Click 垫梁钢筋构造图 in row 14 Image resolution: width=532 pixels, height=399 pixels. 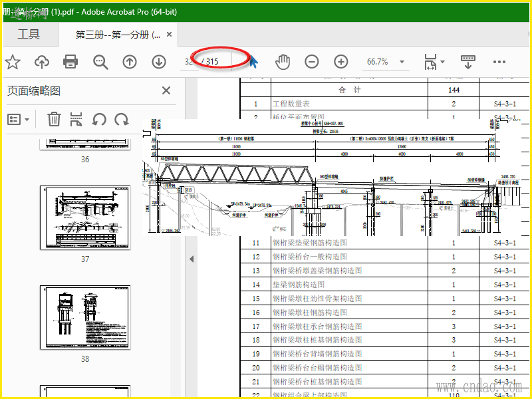pyautogui.click(x=299, y=285)
